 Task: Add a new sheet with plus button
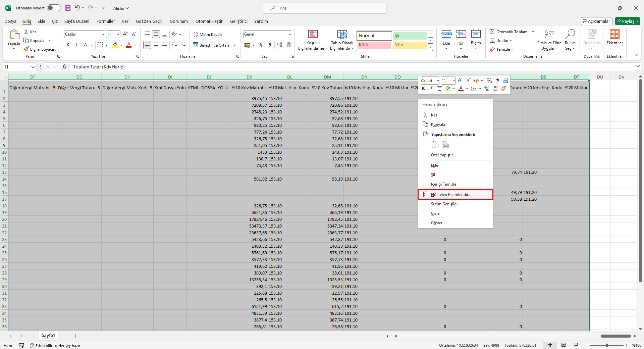pyautogui.click(x=75, y=336)
